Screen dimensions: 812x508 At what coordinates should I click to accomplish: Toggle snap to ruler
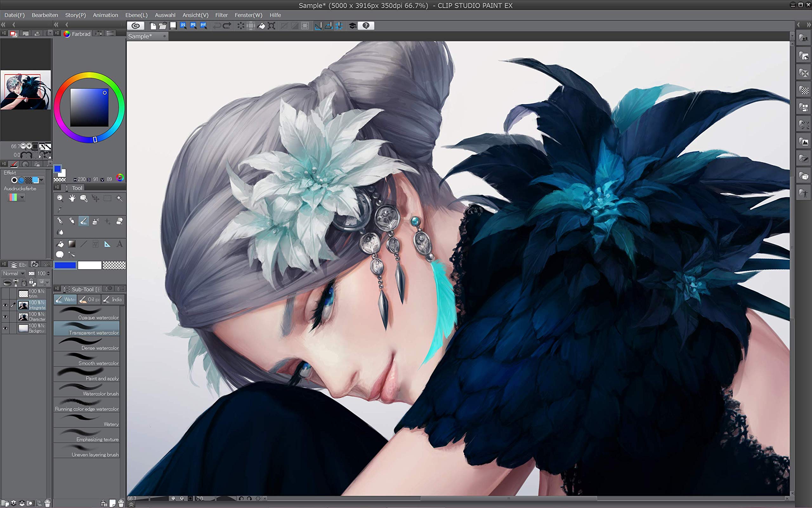pos(318,25)
